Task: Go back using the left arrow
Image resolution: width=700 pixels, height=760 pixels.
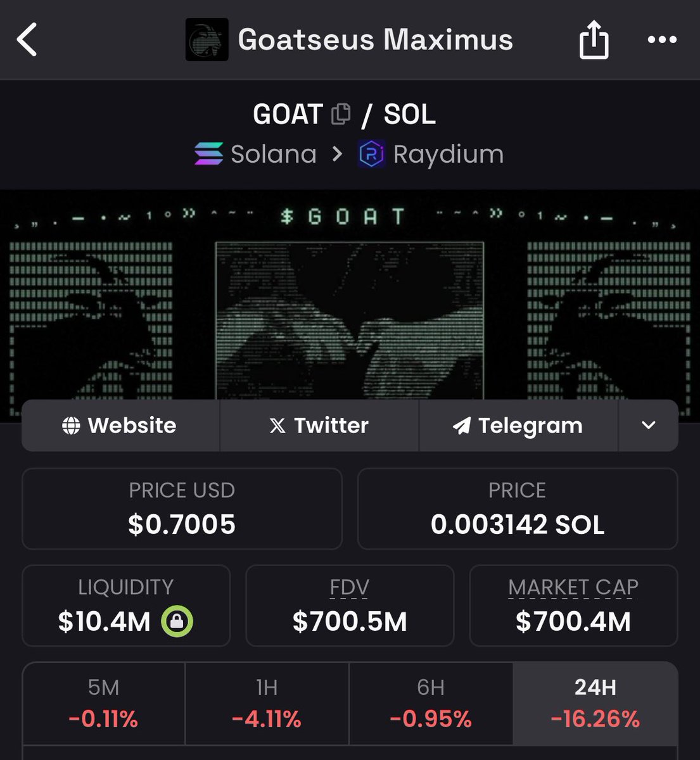Action: coord(27,39)
